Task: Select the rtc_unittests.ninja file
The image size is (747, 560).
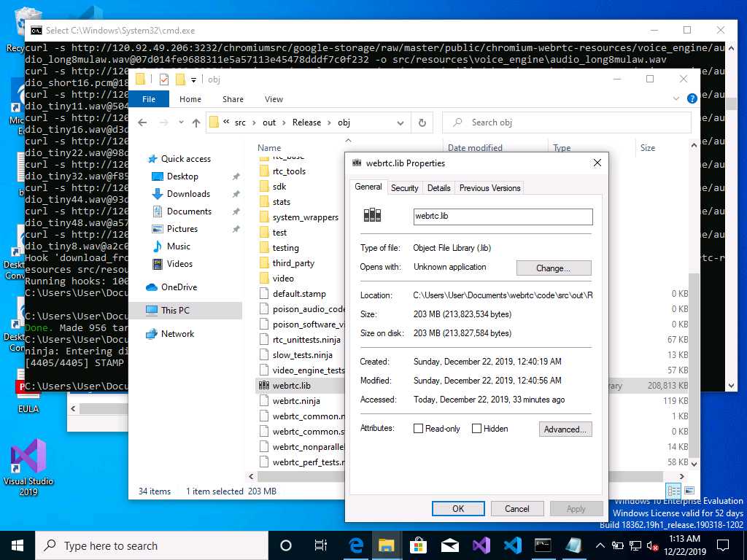Action: [x=306, y=340]
